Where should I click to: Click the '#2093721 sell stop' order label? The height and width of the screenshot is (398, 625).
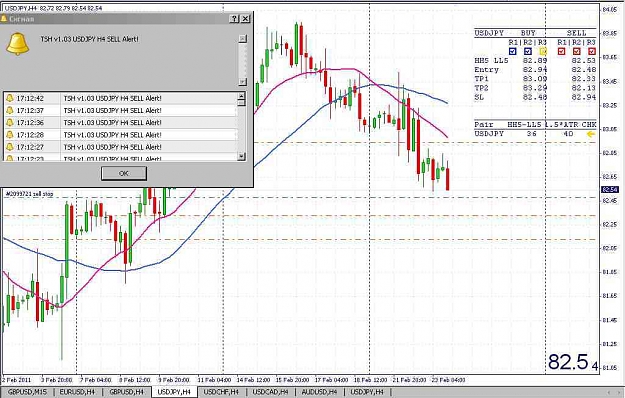(x=29, y=194)
